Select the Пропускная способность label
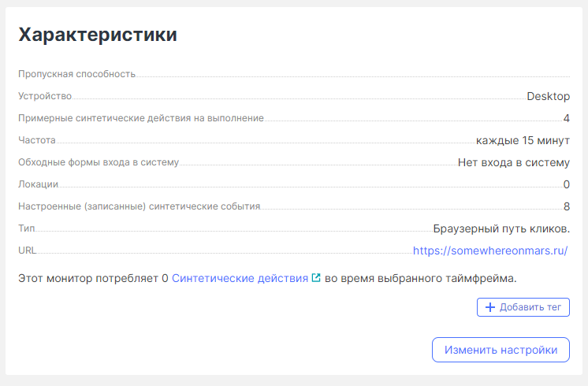The height and width of the screenshot is (386, 588). pyautogui.click(x=76, y=74)
